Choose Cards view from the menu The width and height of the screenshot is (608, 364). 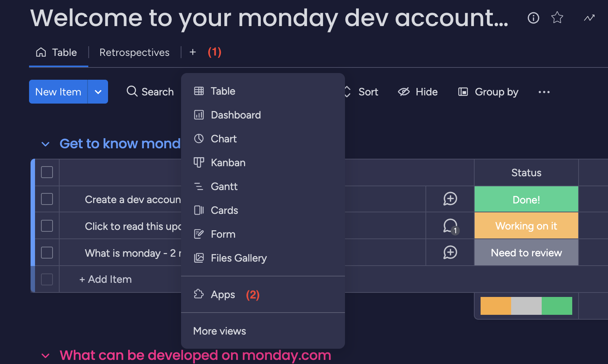coord(263,210)
